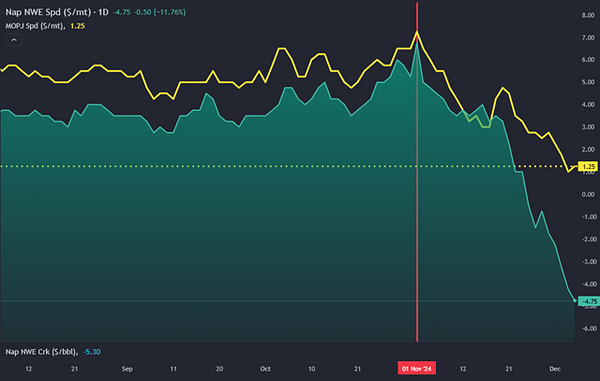Click the 1D interval label in the chart title

[103, 12]
